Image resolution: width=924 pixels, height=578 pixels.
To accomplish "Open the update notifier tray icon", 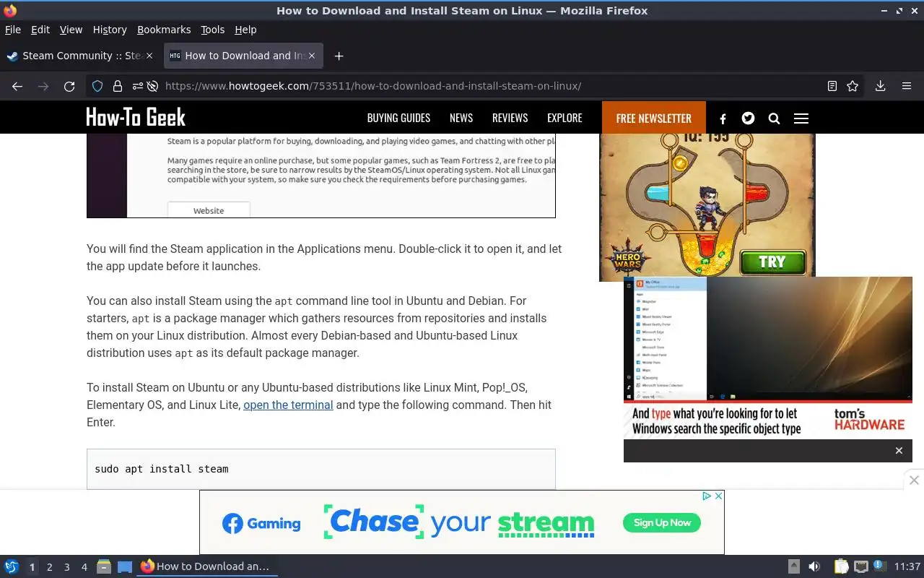I will (x=879, y=566).
